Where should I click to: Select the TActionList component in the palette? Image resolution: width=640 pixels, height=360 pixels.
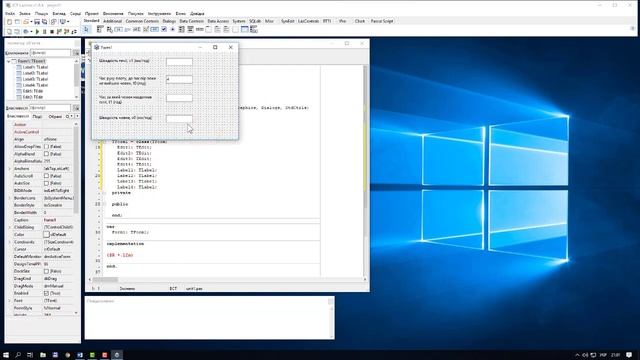click(x=253, y=29)
